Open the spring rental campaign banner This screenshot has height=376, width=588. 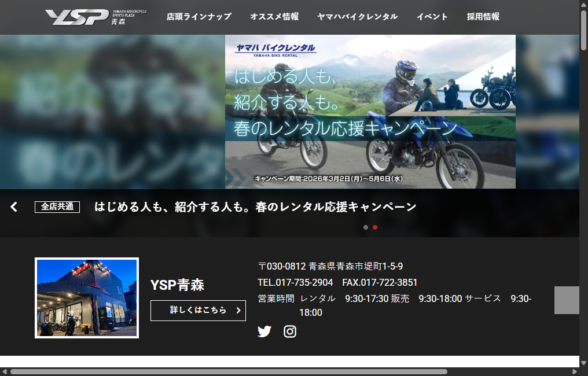pyautogui.click(x=370, y=112)
